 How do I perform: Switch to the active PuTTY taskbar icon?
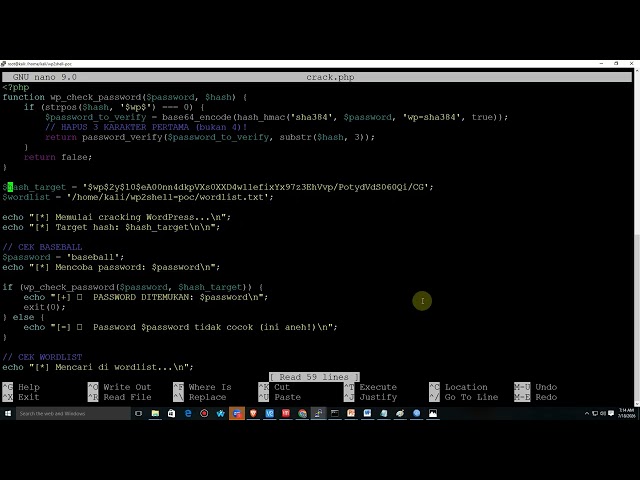click(318, 413)
